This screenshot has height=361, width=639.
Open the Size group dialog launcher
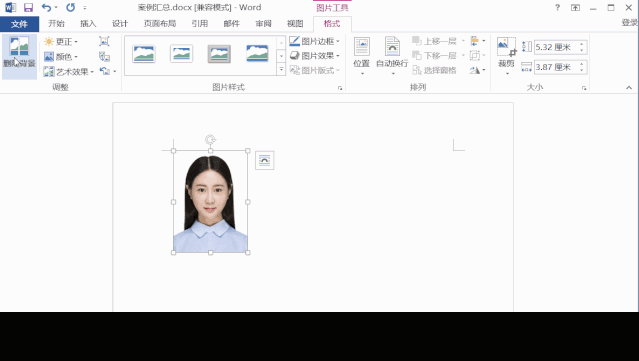coord(584,88)
